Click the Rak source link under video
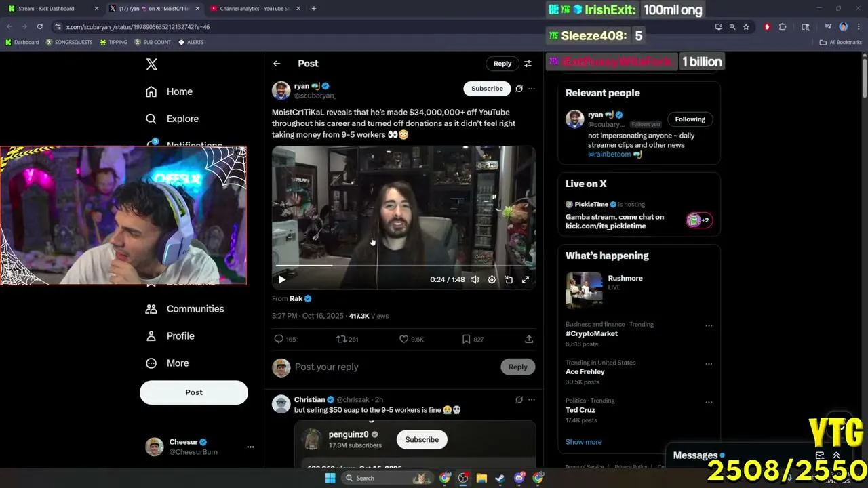The width and height of the screenshot is (868, 488). tap(296, 298)
